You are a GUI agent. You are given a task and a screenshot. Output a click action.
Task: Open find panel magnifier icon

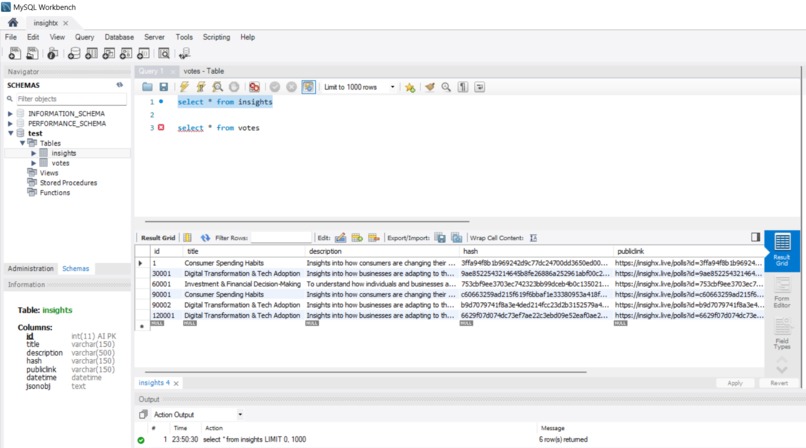point(446,87)
